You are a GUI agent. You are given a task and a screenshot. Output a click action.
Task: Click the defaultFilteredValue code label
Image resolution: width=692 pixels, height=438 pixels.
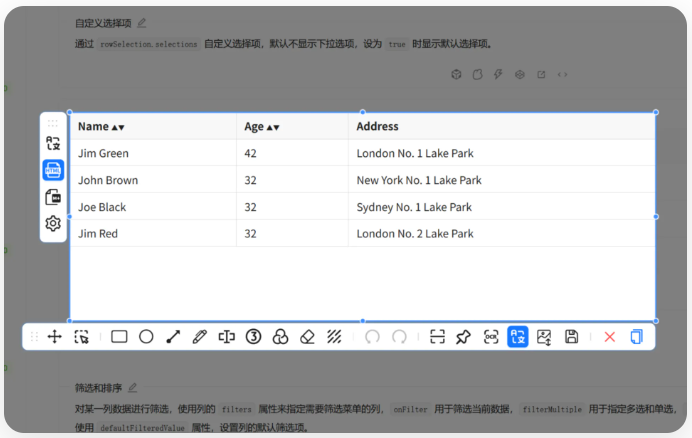click(x=142, y=428)
